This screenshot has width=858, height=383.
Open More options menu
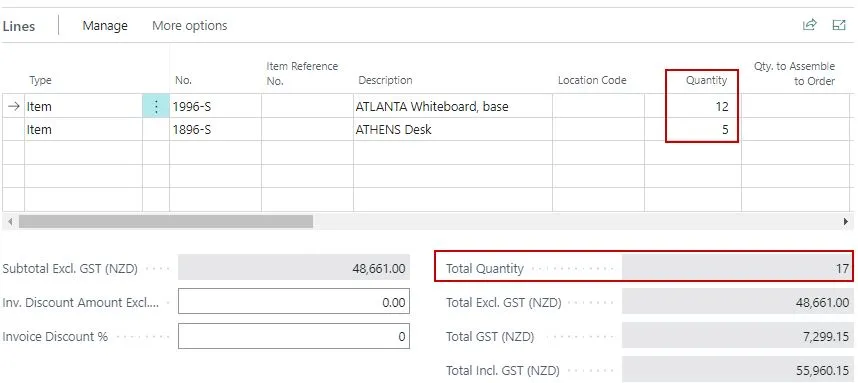[189, 25]
